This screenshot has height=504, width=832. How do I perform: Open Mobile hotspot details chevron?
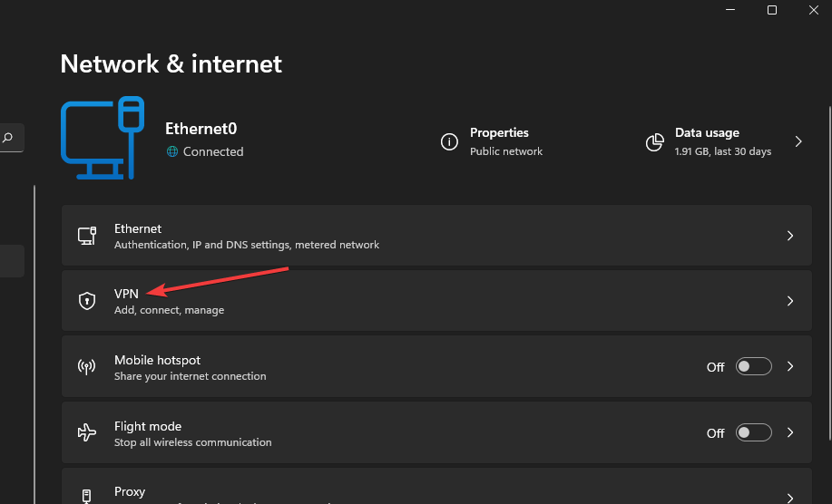pyautogui.click(x=790, y=366)
